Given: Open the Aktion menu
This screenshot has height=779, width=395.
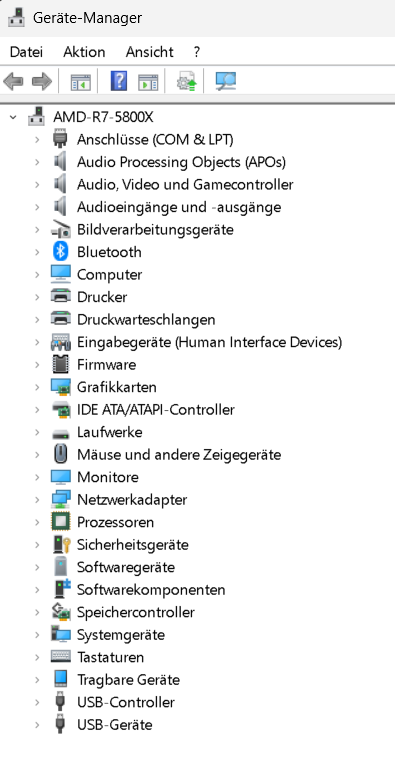Looking at the screenshot, I should [x=84, y=52].
